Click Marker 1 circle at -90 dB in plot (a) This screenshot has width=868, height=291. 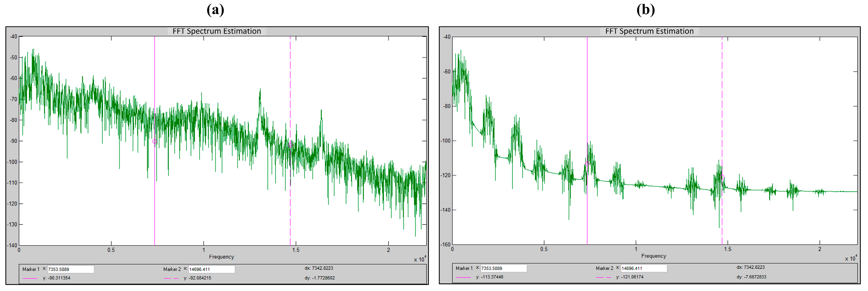coord(155,142)
